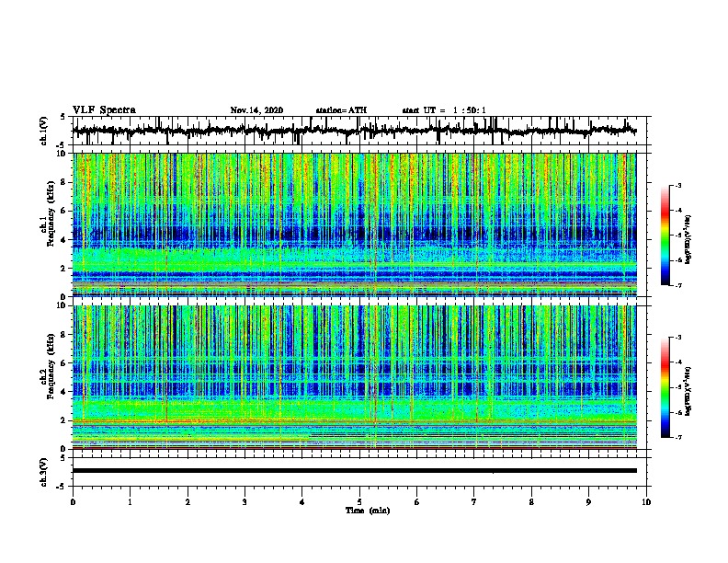The height and width of the screenshot is (563, 728).
Task: Click the "ch.3(V)" axis label
Action: 44,472
